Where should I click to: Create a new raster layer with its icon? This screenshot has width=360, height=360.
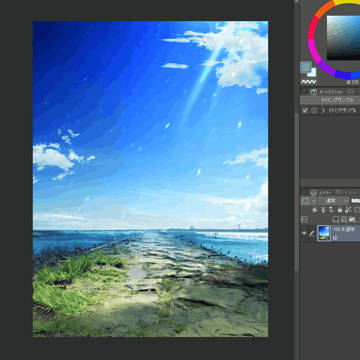click(336, 219)
